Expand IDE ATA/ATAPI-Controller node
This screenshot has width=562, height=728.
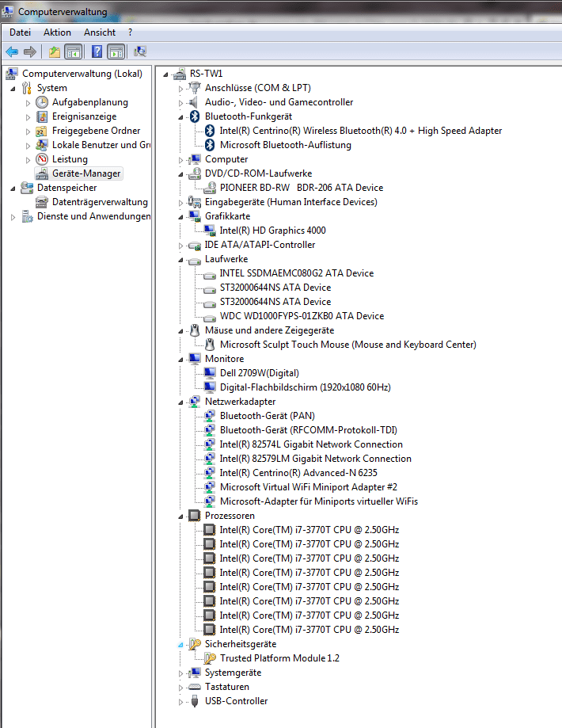point(181,245)
